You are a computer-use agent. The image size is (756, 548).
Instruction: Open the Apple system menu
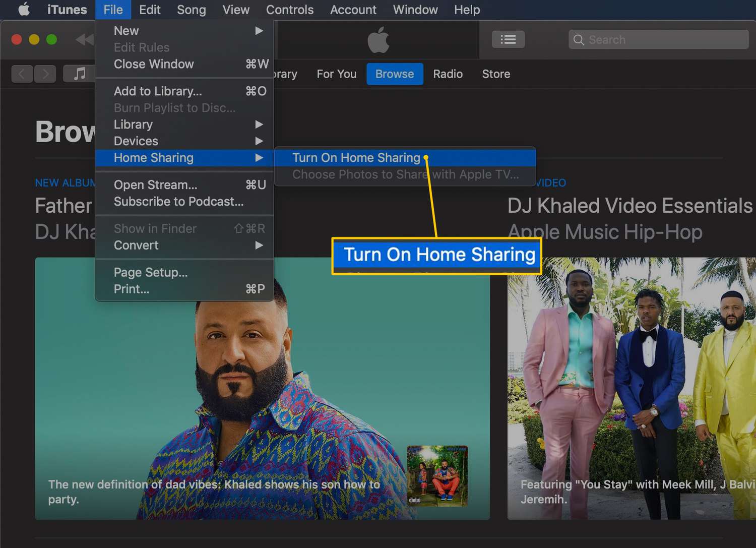coord(24,10)
